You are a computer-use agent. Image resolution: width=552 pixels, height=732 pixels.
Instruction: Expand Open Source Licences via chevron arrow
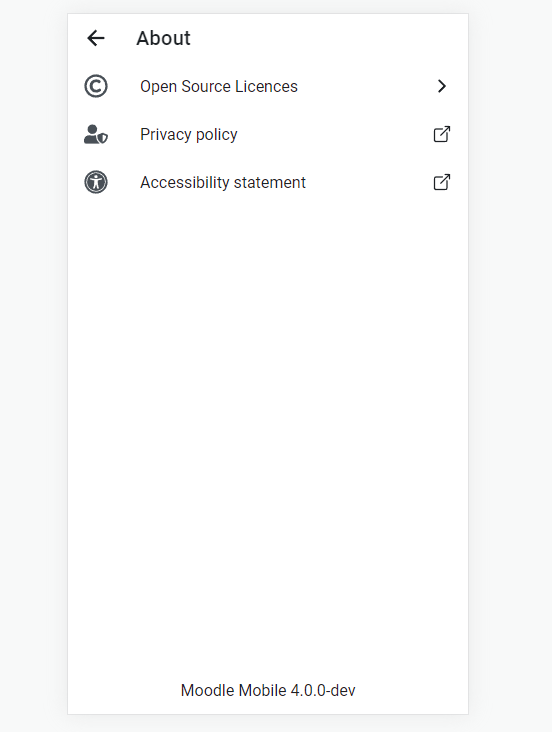(442, 86)
